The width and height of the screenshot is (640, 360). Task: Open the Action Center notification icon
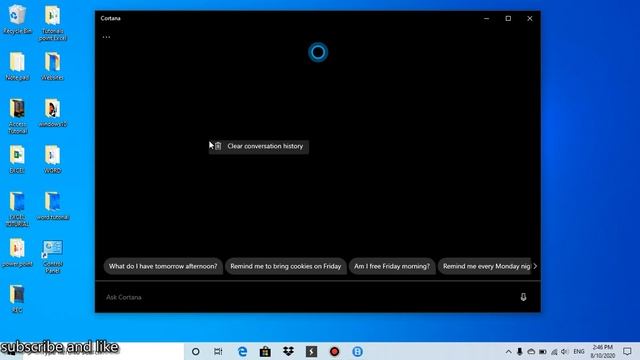[627, 351]
